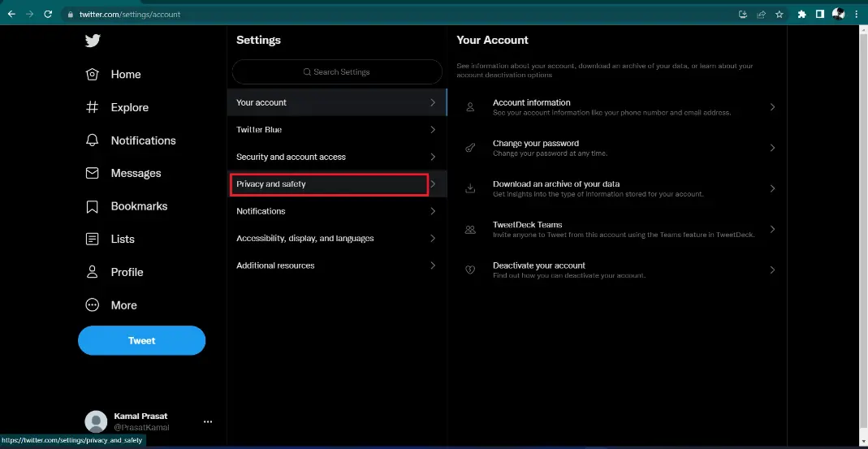Viewport: 868px width, 449px height.
Task: Open the Chrome side panel icon
Action: (820, 15)
